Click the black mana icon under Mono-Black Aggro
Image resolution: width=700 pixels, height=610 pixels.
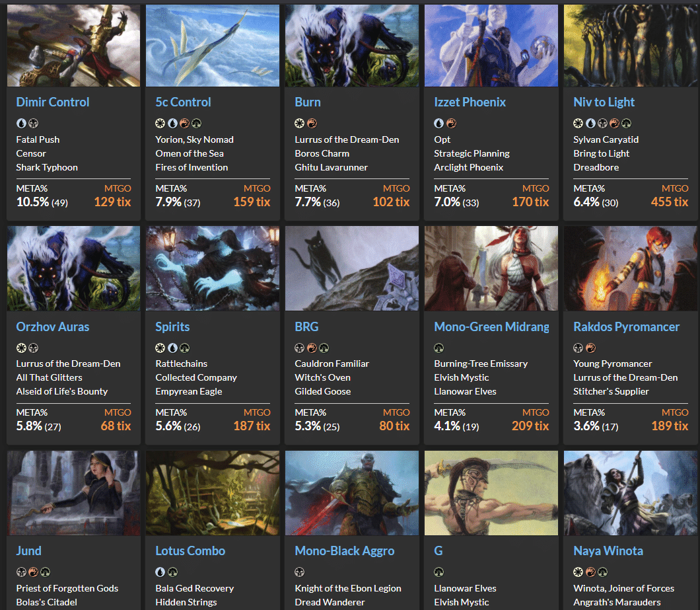coord(300,572)
